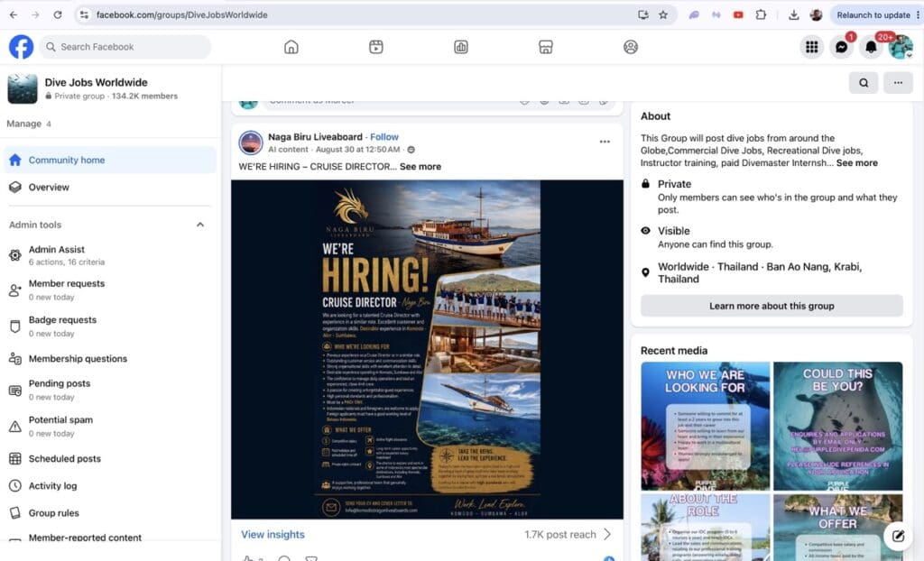
Task: Open Pending posts
Action: click(x=110, y=391)
